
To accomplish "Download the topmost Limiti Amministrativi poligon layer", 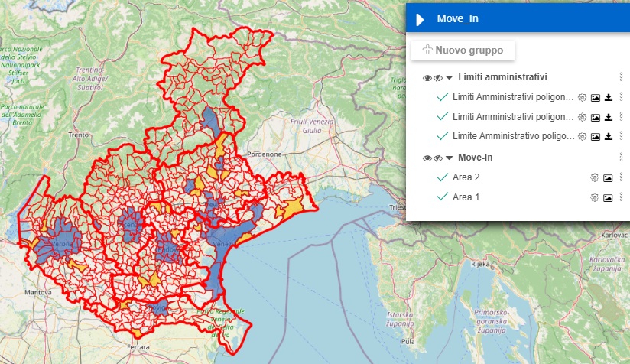I will click(609, 97).
